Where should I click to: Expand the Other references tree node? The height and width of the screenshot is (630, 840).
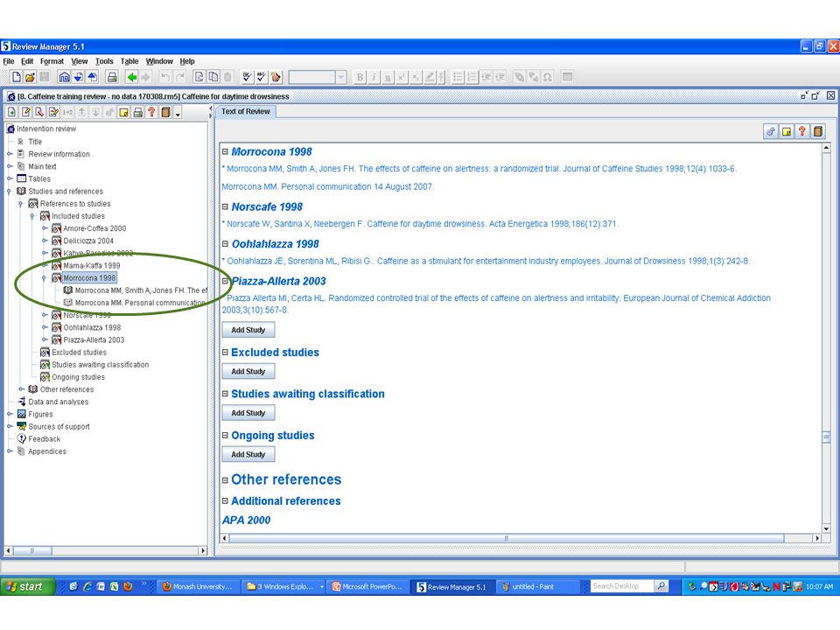point(21,389)
